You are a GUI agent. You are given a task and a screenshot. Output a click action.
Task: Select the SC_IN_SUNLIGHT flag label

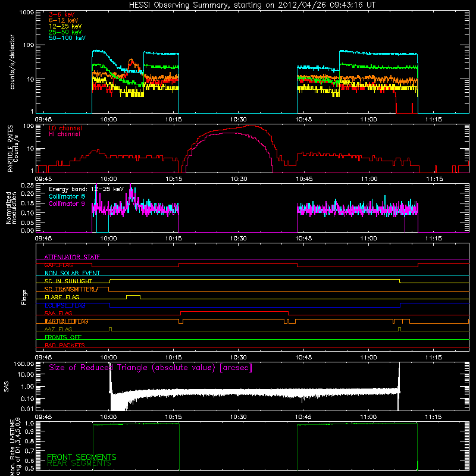click(x=68, y=281)
